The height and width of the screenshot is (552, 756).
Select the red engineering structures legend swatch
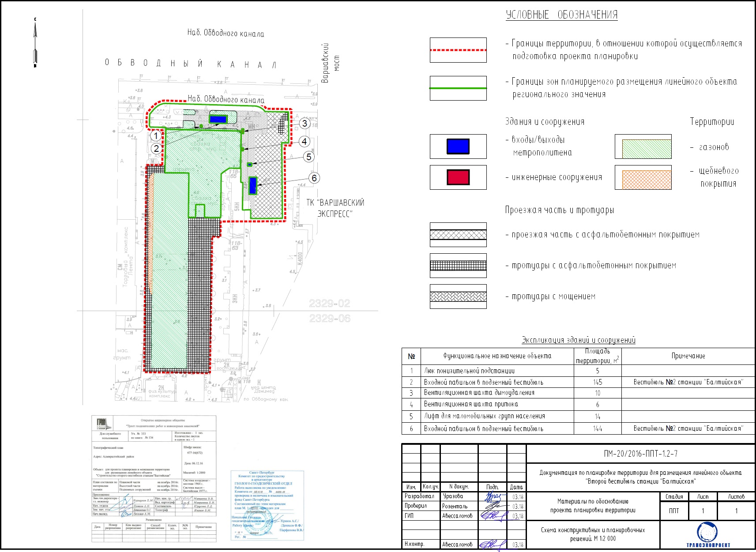tap(458, 177)
